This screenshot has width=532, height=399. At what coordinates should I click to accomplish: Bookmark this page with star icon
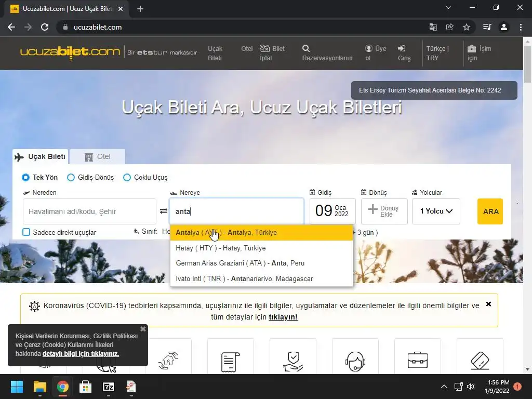click(467, 27)
